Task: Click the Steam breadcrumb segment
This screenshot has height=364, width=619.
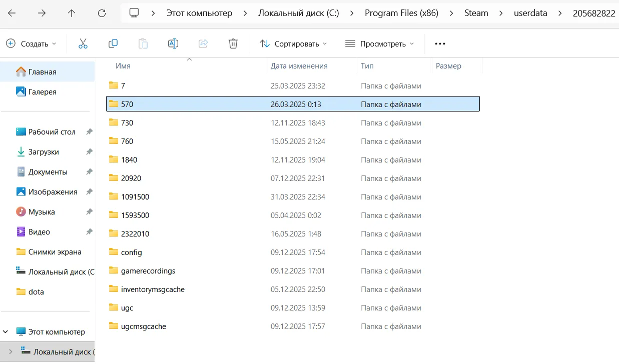Action: pos(476,13)
